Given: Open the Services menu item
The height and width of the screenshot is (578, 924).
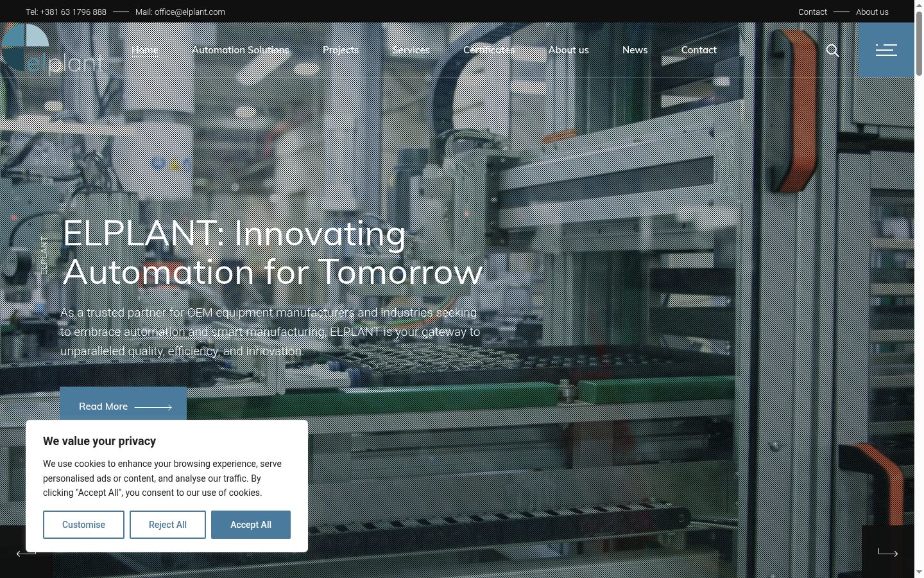Looking at the screenshot, I should [411, 50].
